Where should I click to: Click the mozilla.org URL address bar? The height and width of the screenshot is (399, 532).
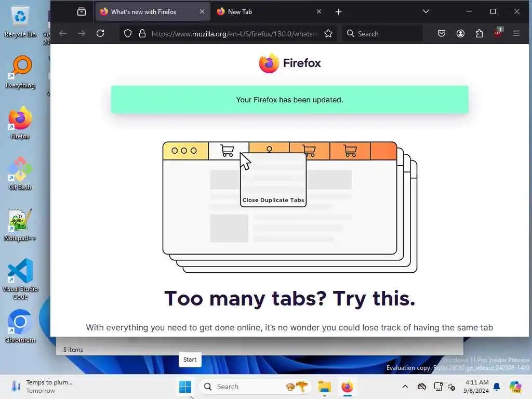click(x=234, y=34)
